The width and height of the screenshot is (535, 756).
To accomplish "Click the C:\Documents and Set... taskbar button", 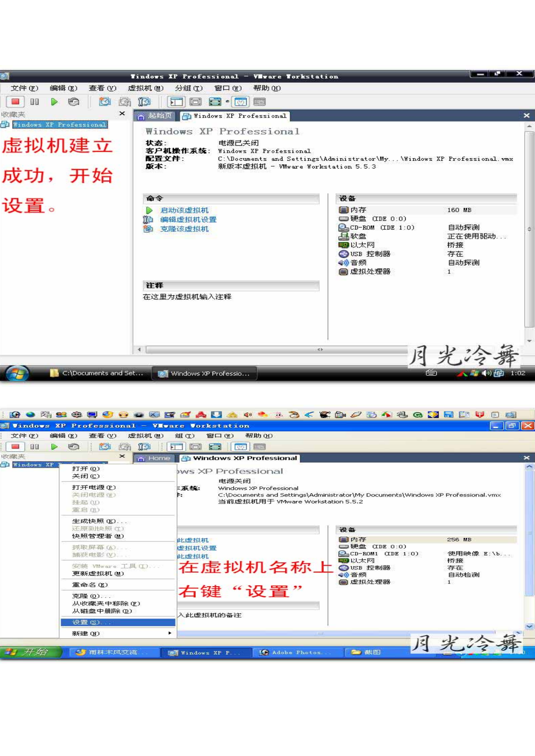I will pyautogui.click(x=97, y=373).
